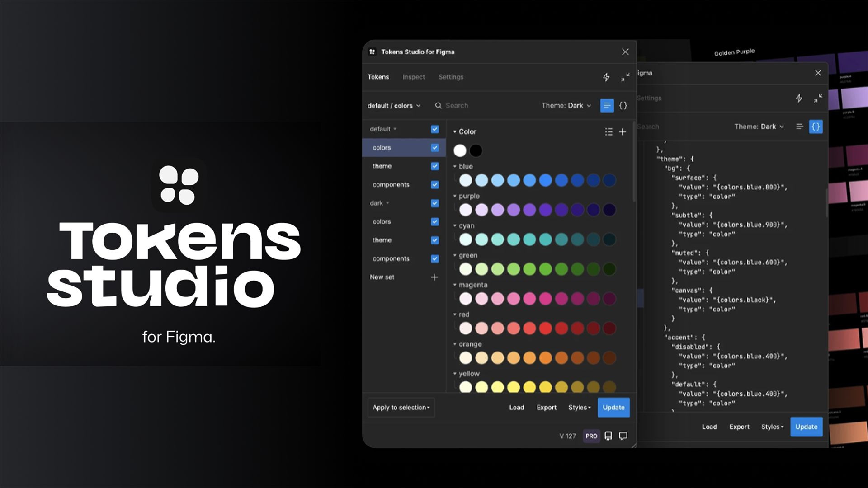
Task: Disable the default components set checkbox
Action: [434, 184]
